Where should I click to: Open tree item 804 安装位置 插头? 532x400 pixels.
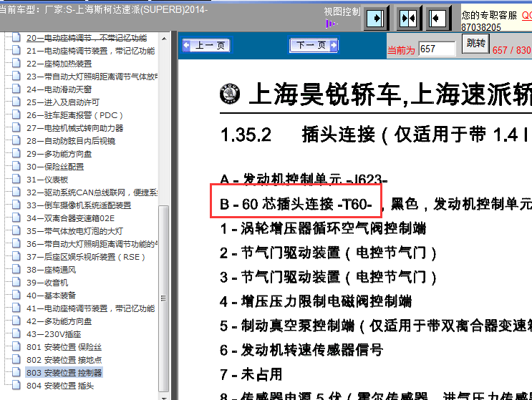[60, 386]
